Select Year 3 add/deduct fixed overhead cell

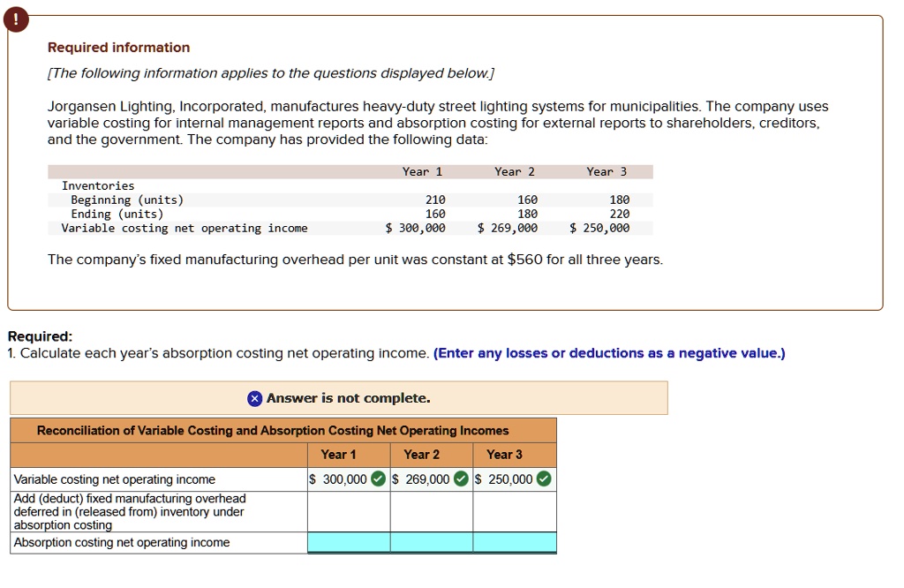click(x=515, y=512)
